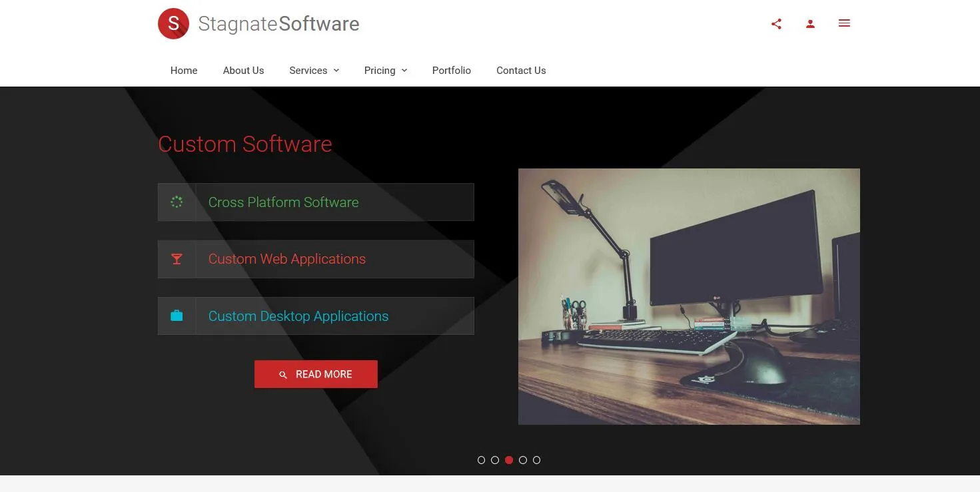Open the Custom Web Applications link
980x492 pixels.
(287, 259)
